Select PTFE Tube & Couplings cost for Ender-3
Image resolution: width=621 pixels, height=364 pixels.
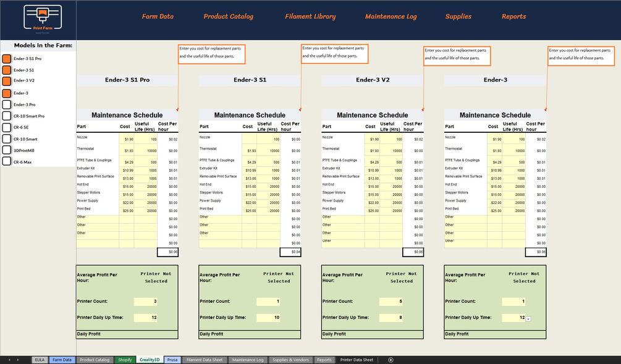495,161
